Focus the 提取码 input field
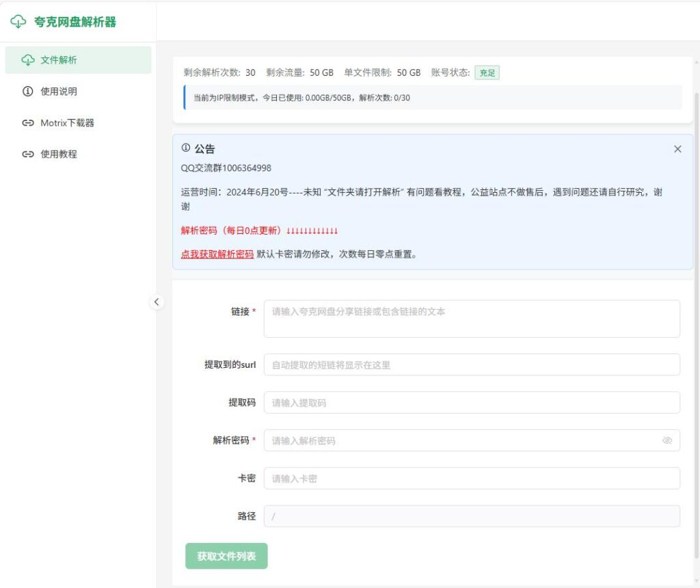This screenshot has height=588, width=700. pos(472,403)
